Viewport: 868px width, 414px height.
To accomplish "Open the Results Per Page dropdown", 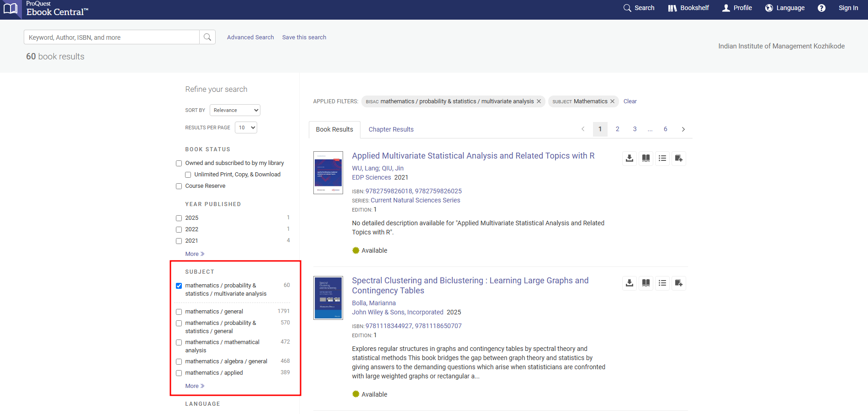I will click(246, 127).
